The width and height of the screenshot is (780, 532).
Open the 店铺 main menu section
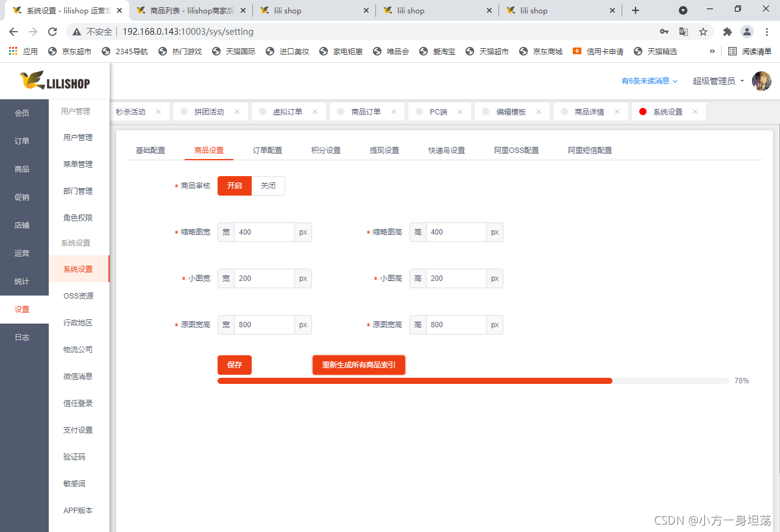pos(24,225)
